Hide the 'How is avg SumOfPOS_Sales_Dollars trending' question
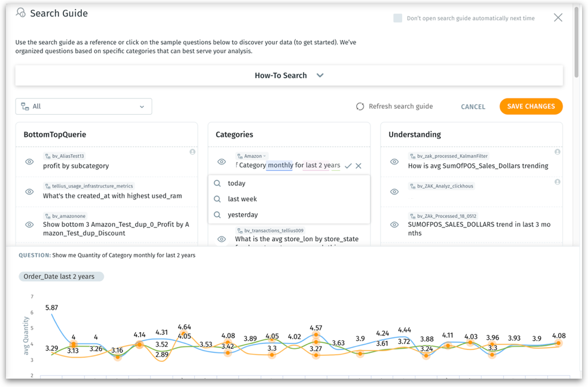Screen dimensions: 588x387 (394, 162)
